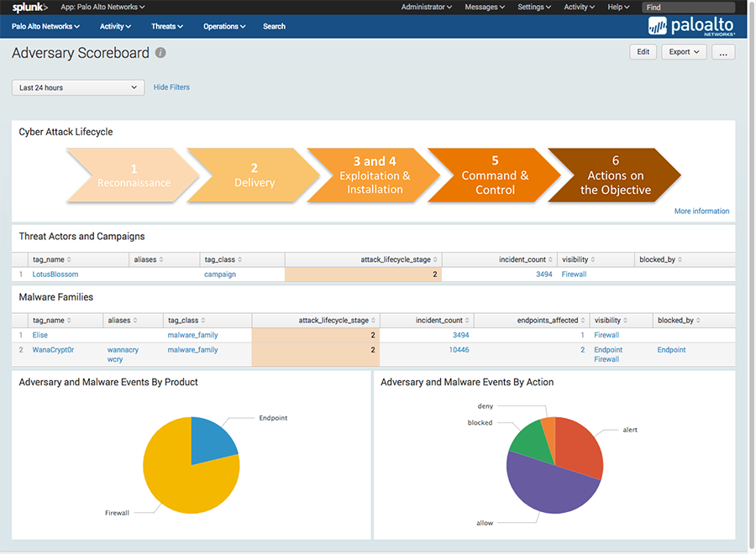756x554 pixels.
Task: Click the Splunk logo
Action: pos(30,8)
